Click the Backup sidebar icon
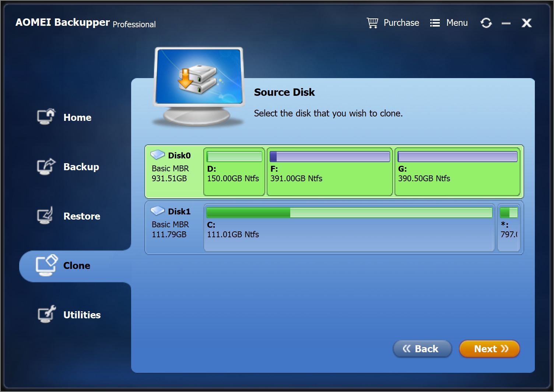The width and height of the screenshot is (554, 392). tap(46, 167)
